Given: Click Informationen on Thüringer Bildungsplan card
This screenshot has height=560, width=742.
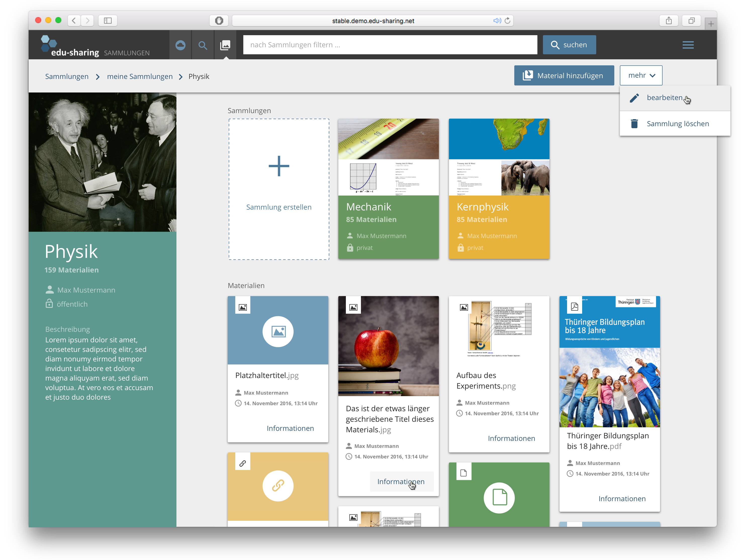Looking at the screenshot, I should click(622, 499).
